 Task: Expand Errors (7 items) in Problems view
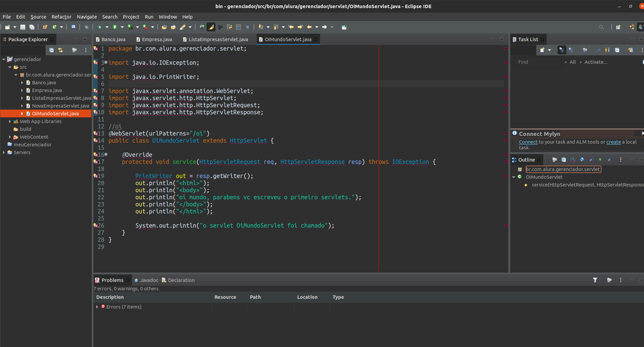(x=97, y=307)
